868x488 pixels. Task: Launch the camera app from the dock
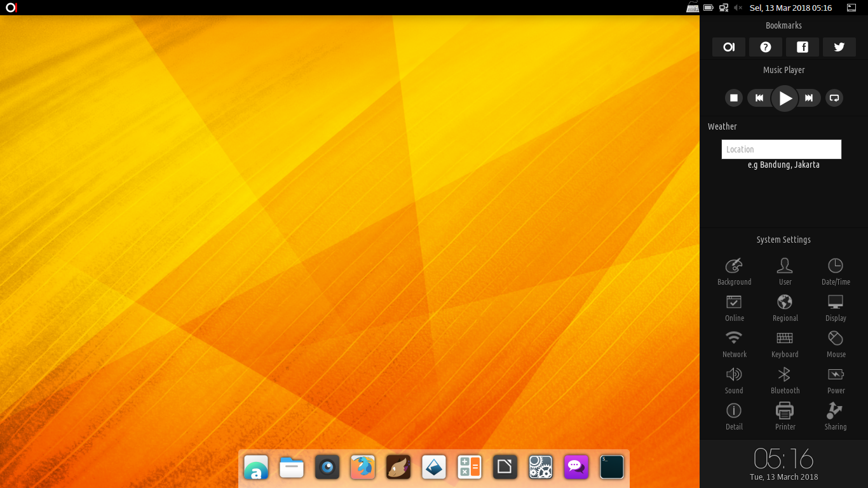pyautogui.click(x=327, y=468)
